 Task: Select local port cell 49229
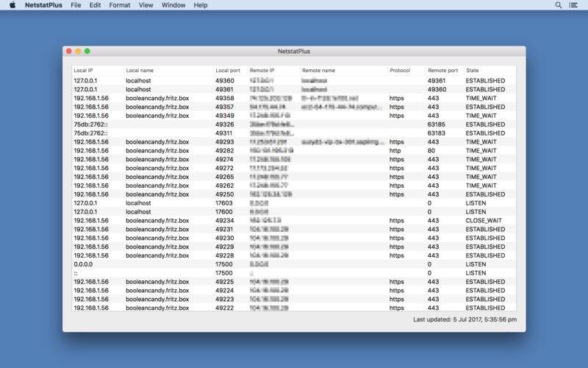(225, 247)
